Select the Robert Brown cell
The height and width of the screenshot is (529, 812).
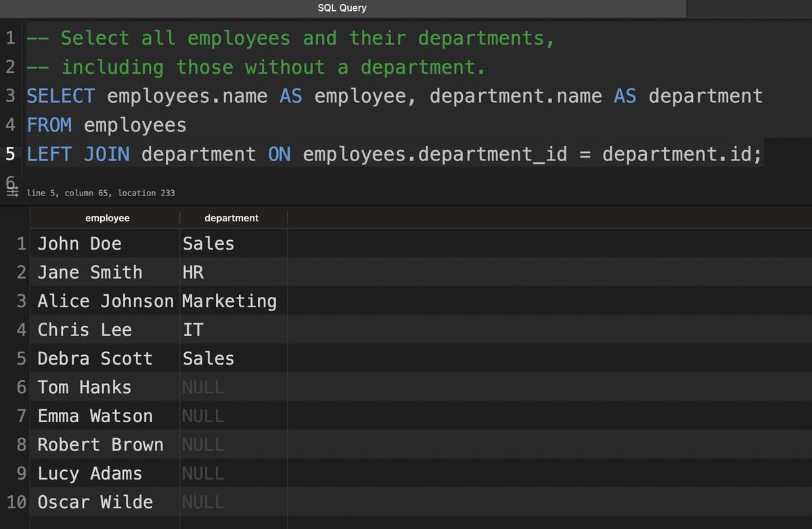pos(106,444)
